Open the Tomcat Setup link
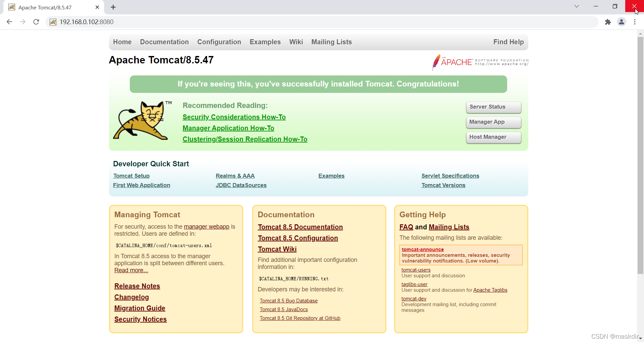This screenshot has width=644, height=342. coord(131,176)
